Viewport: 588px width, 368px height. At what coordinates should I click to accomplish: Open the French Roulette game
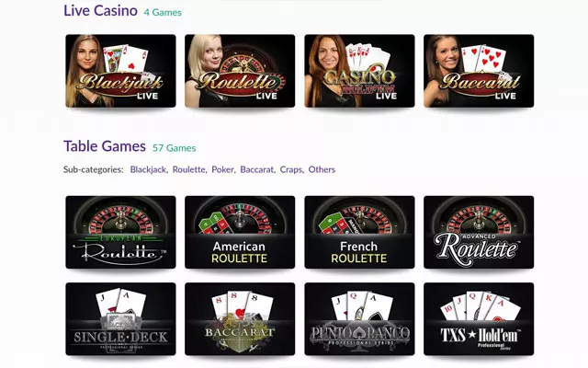[359, 232]
